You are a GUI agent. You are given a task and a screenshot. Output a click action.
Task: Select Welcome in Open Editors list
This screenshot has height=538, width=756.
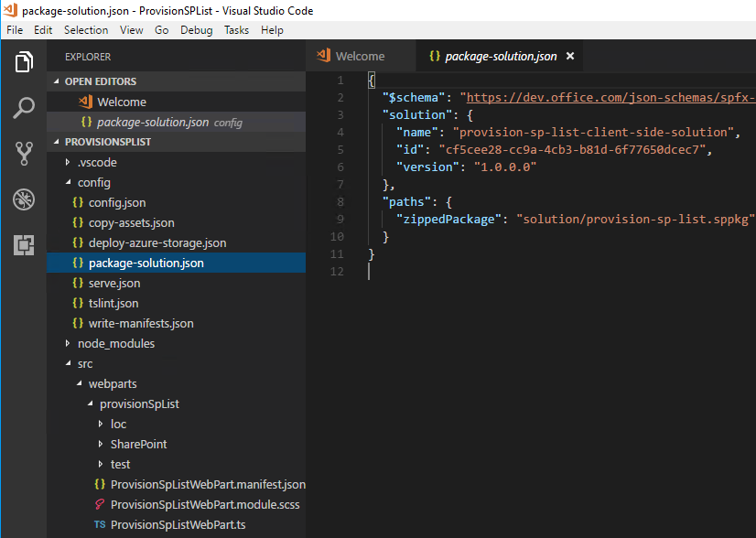click(176, 102)
